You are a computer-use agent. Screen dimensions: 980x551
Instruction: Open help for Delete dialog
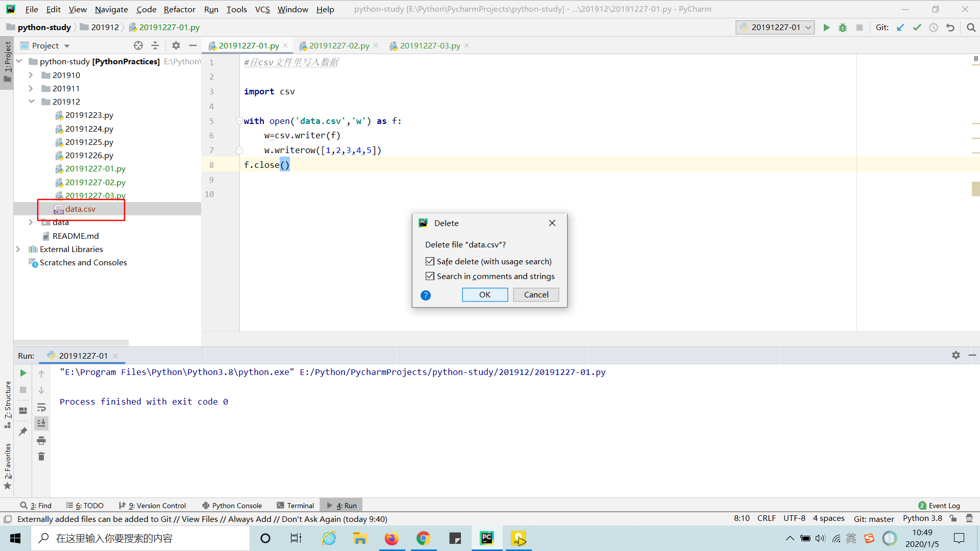[x=426, y=295]
